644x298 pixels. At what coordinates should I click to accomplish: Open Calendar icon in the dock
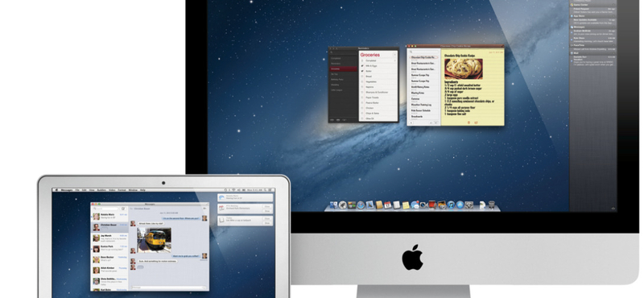(388, 205)
